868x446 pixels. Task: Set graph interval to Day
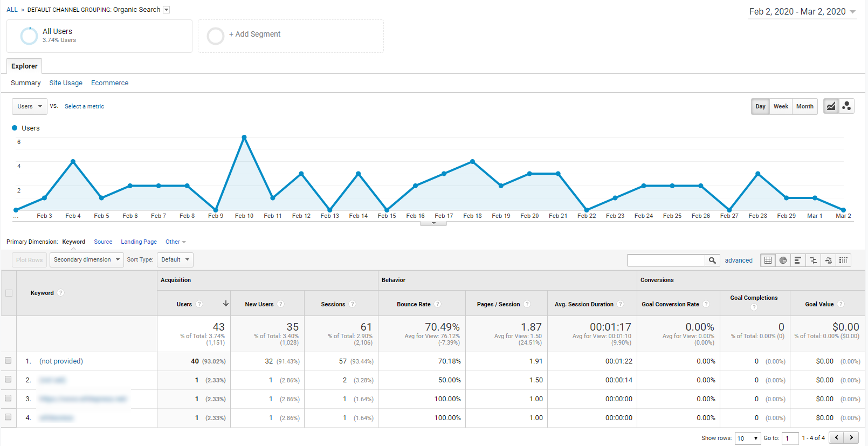tap(760, 106)
